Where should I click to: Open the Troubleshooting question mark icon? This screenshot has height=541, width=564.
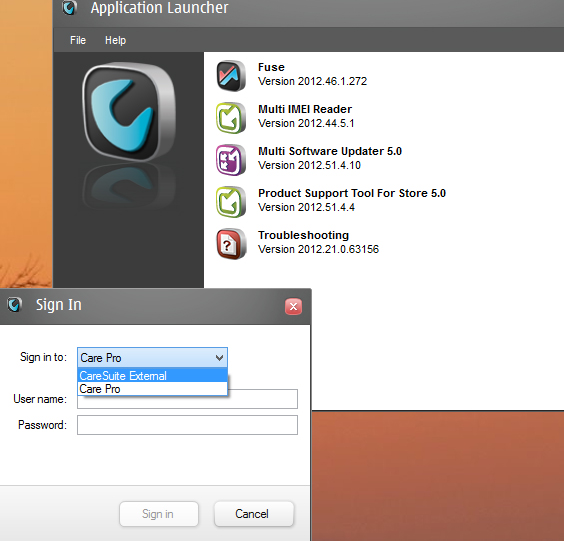(231, 244)
